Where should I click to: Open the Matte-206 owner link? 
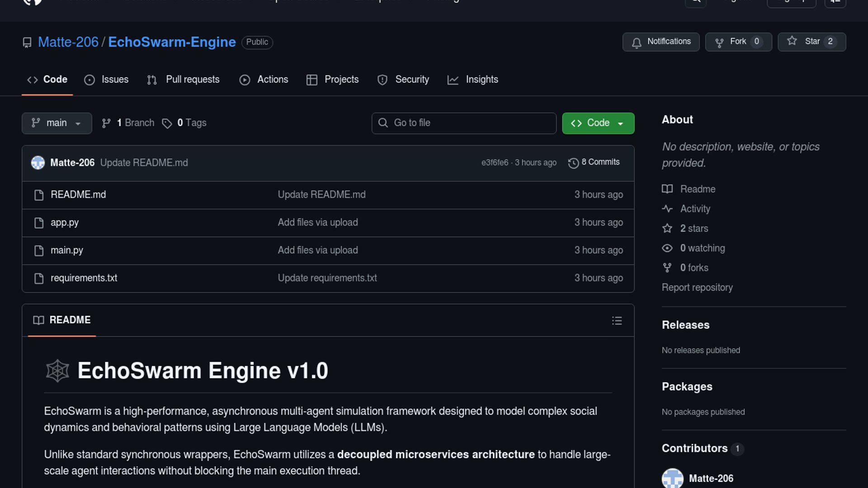point(68,42)
